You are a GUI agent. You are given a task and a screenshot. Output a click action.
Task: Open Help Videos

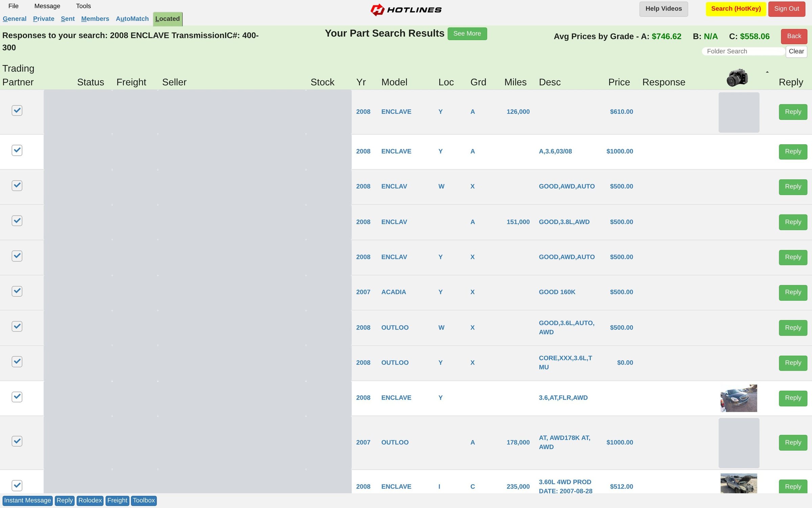pos(663,9)
